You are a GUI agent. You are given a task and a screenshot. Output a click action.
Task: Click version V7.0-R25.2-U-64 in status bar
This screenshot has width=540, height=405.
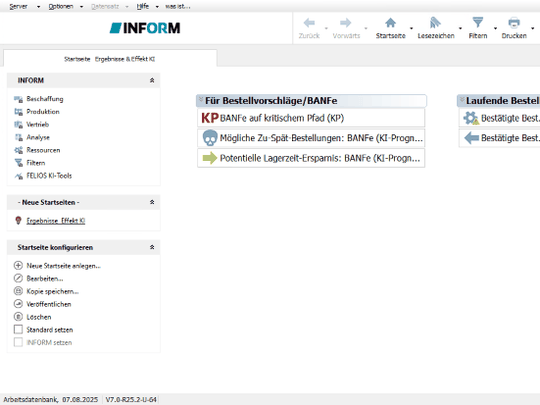pyautogui.click(x=131, y=399)
